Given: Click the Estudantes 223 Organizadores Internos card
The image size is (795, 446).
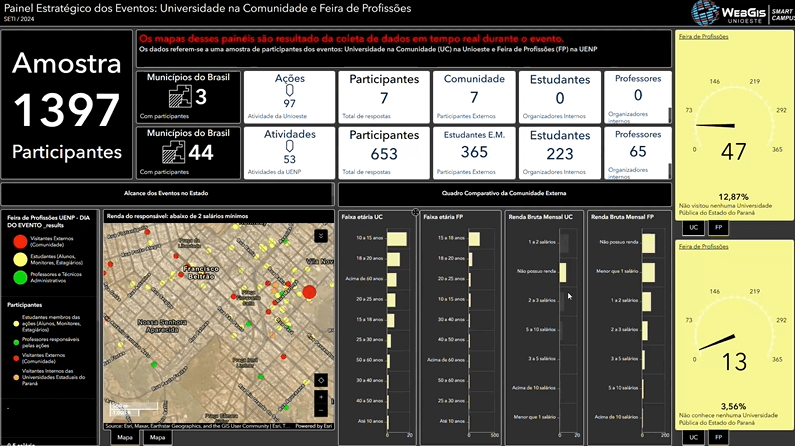Looking at the screenshot, I should pyautogui.click(x=560, y=153).
